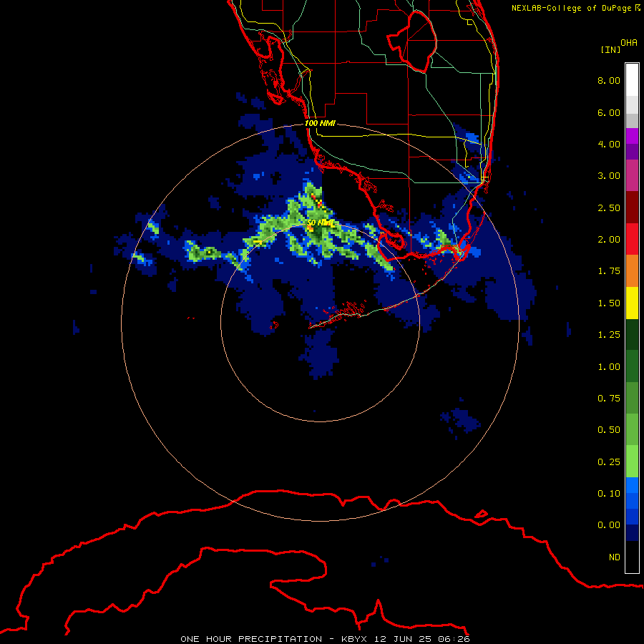Select the 1.25 legend value
Image resolution: width=644 pixels, height=644 pixels.
[x=609, y=335]
